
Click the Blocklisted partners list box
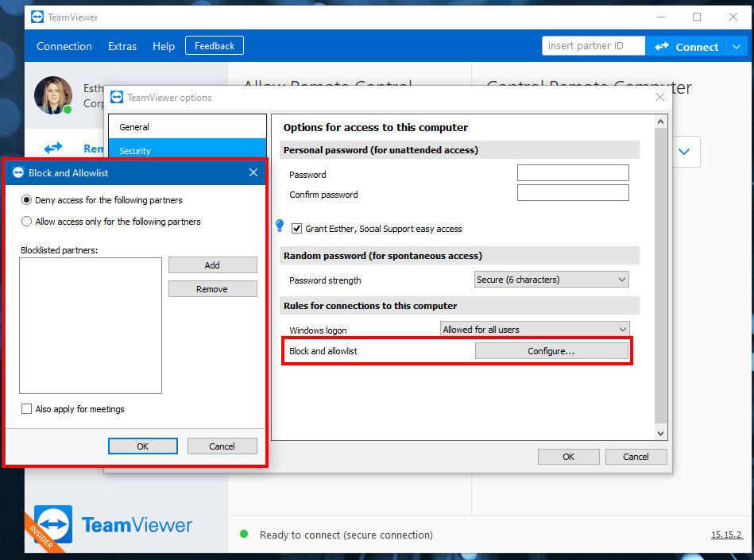91,326
